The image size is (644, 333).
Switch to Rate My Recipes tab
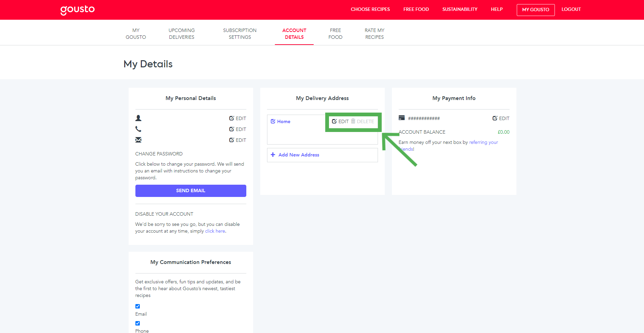[375, 34]
